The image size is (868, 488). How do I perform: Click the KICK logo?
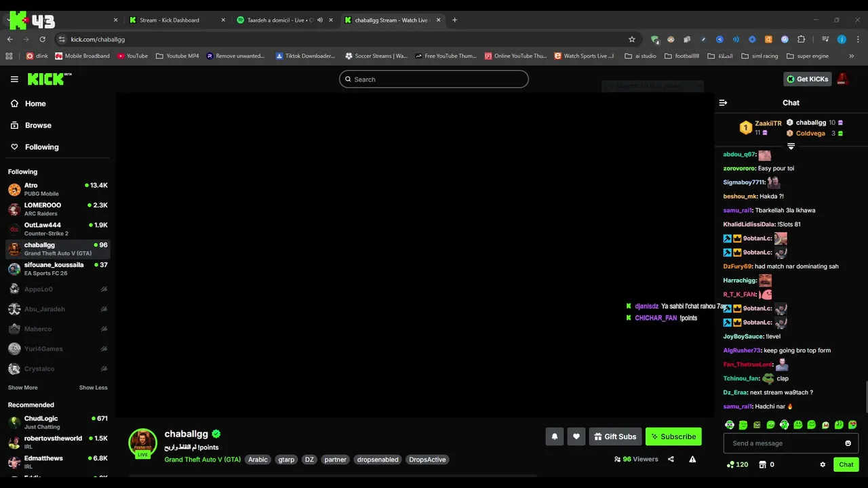(x=50, y=79)
